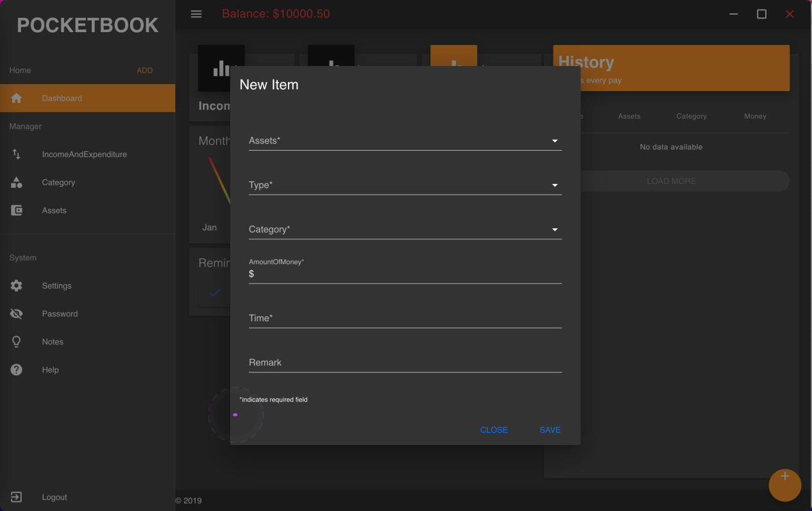Click the SAVE button

550,430
